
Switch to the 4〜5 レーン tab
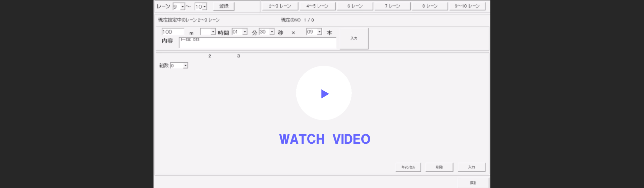[317, 6]
